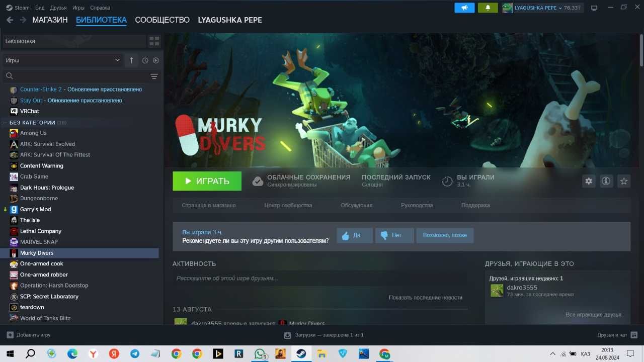Open advanced filter icon beside search
Image resolution: width=644 pixels, height=362 pixels.
pos(154,76)
